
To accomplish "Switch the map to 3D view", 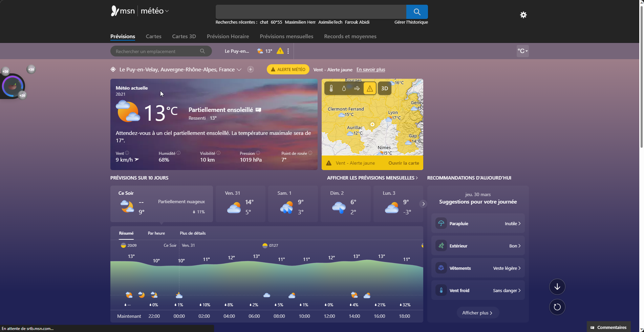I will coord(385,89).
